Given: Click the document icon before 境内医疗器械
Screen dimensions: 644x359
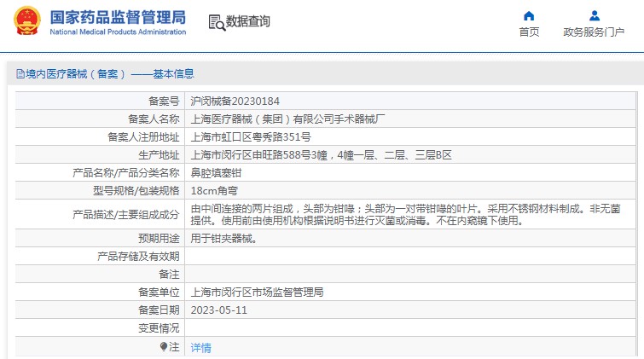Looking at the screenshot, I should click(20, 74).
